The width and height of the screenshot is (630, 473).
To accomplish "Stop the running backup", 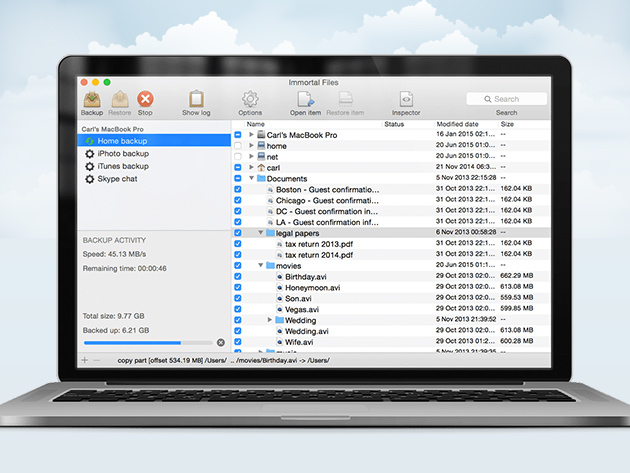I will [x=145, y=99].
